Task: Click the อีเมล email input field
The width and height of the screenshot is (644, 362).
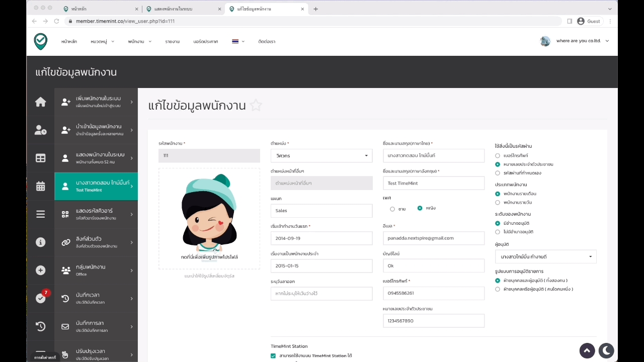Action: (x=433, y=238)
